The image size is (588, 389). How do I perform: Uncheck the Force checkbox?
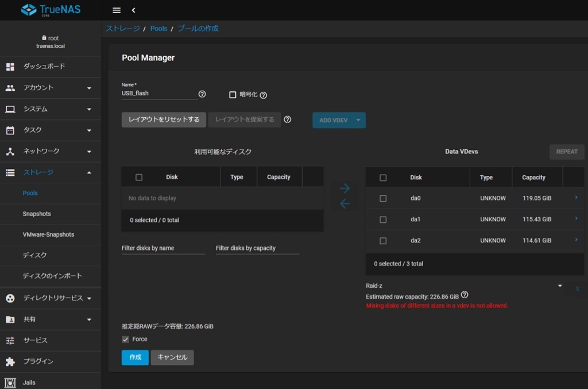(126, 340)
